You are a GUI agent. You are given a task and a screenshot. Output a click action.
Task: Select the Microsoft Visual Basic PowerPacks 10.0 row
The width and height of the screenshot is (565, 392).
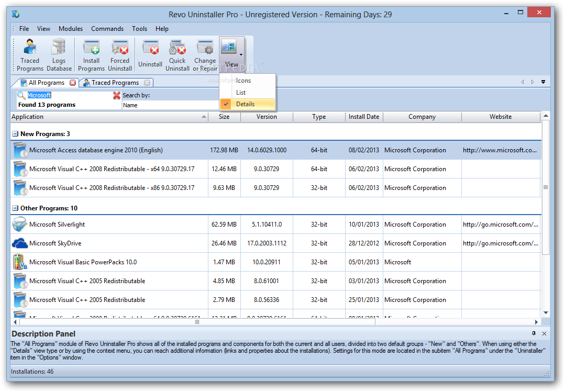(275, 262)
